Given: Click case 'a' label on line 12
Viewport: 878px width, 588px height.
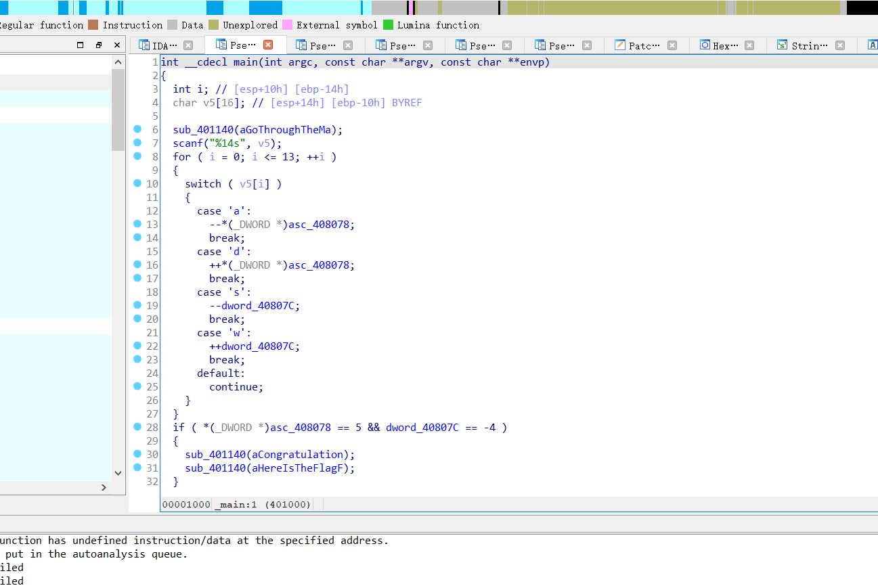Looking at the screenshot, I should (x=224, y=210).
